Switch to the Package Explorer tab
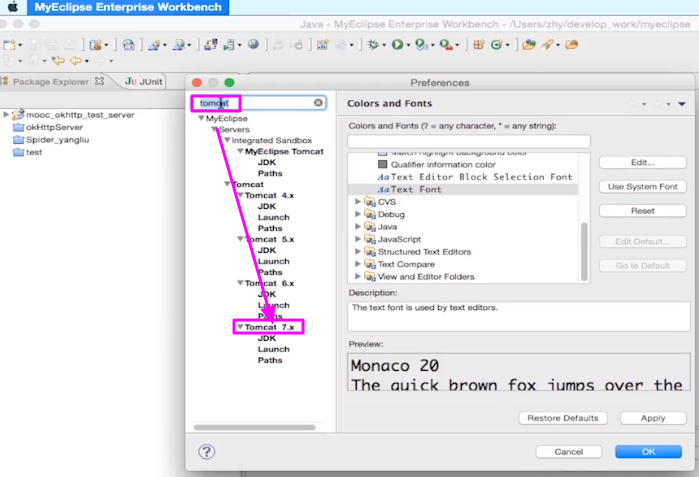 tap(50, 82)
